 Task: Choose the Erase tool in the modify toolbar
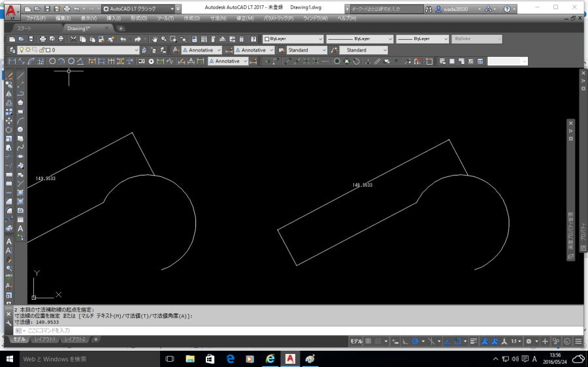coord(9,76)
